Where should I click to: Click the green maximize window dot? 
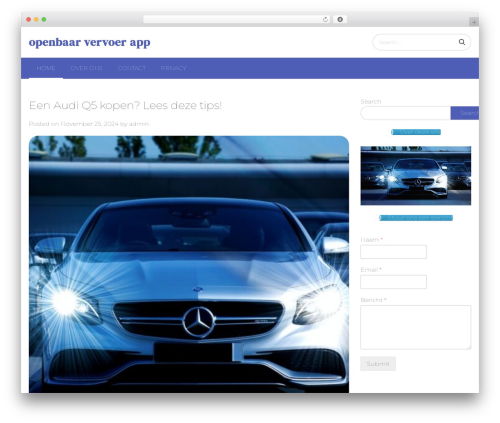[x=44, y=19]
